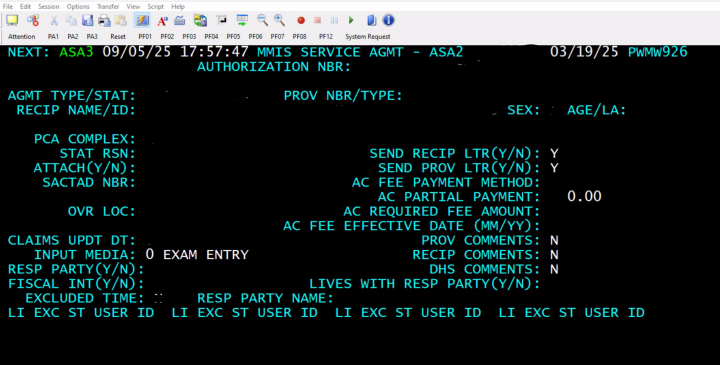
Task: Click the SEND PROV LTR value Y
Action: [554, 168]
